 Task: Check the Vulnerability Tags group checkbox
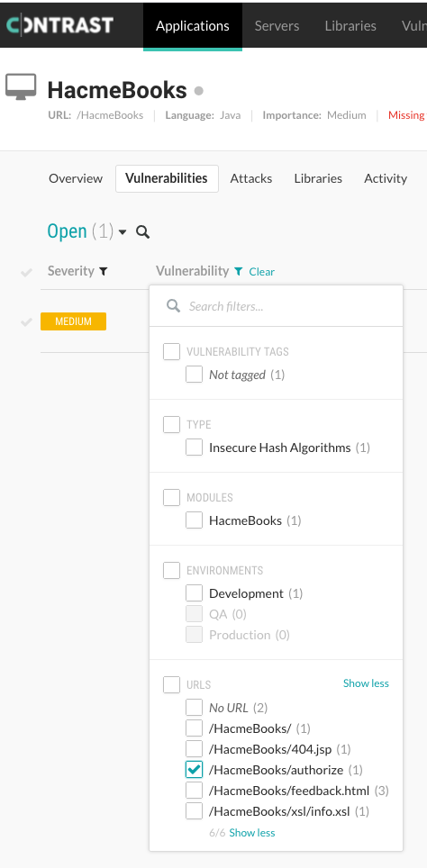(172, 351)
